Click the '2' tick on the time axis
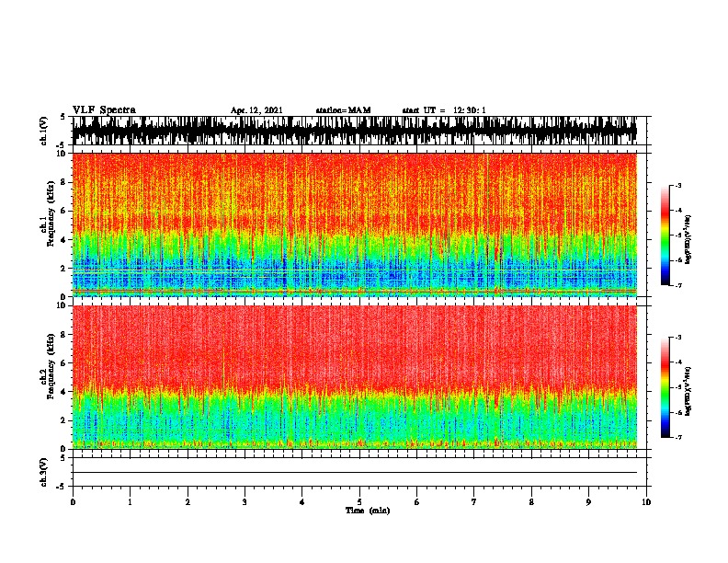 [x=188, y=501]
